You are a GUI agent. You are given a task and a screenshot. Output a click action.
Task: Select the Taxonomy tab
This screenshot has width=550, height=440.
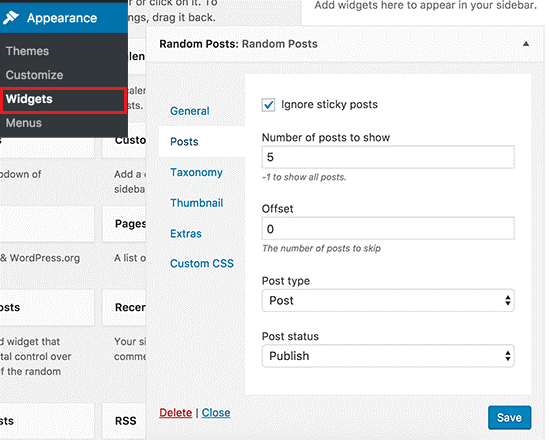[x=196, y=172]
